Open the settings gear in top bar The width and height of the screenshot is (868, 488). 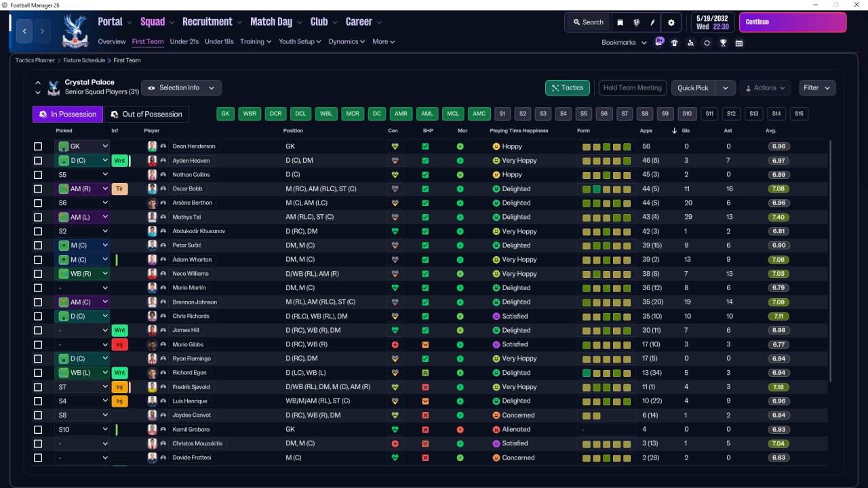(x=671, y=22)
